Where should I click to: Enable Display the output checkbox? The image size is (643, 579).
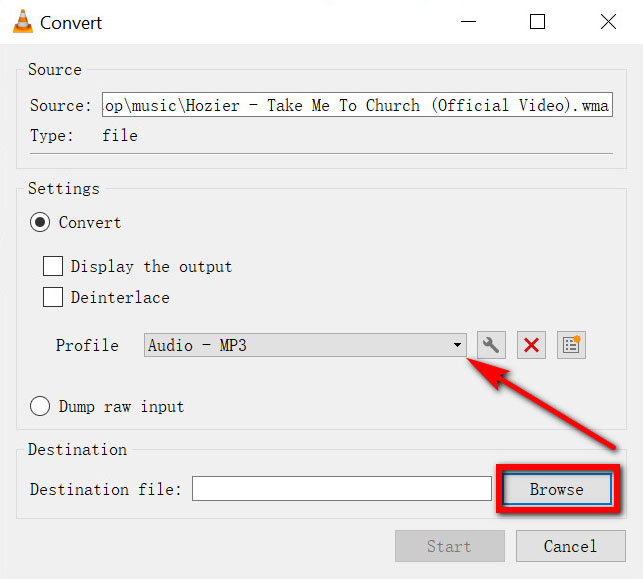53,266
